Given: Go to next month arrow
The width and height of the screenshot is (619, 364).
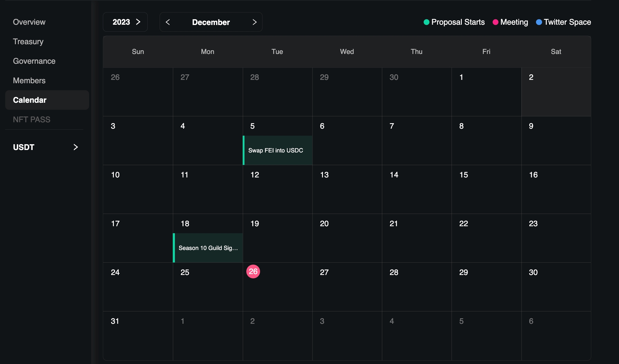Looking at the screenshot, I should click(255, 22).
